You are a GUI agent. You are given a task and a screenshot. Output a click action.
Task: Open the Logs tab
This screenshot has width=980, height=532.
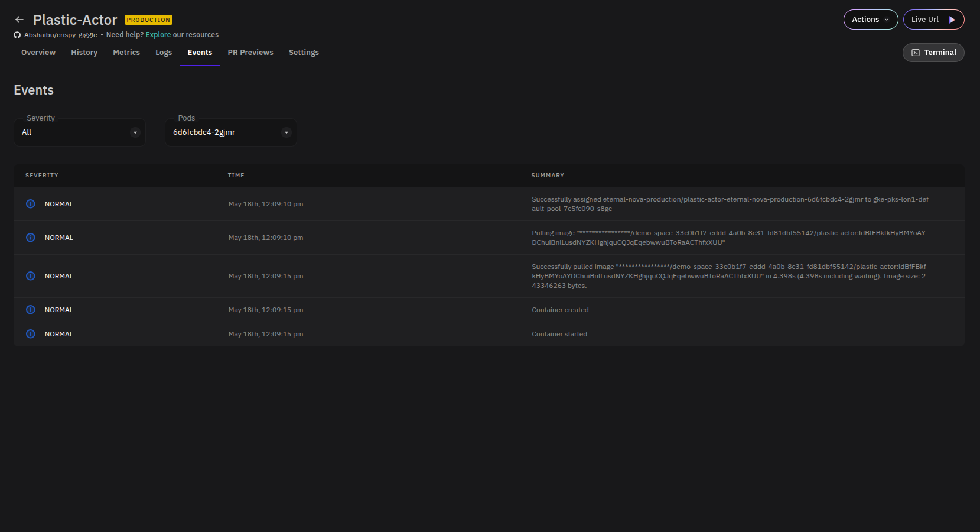164,53
